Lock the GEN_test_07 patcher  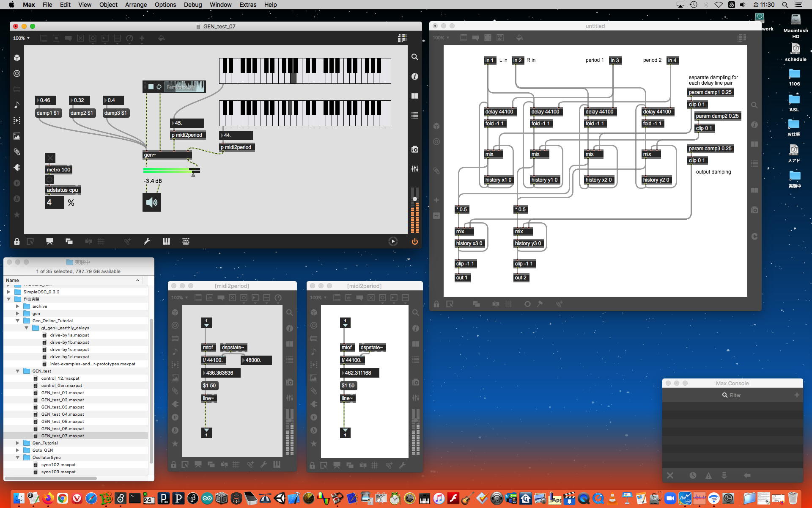tap(17, 241)
